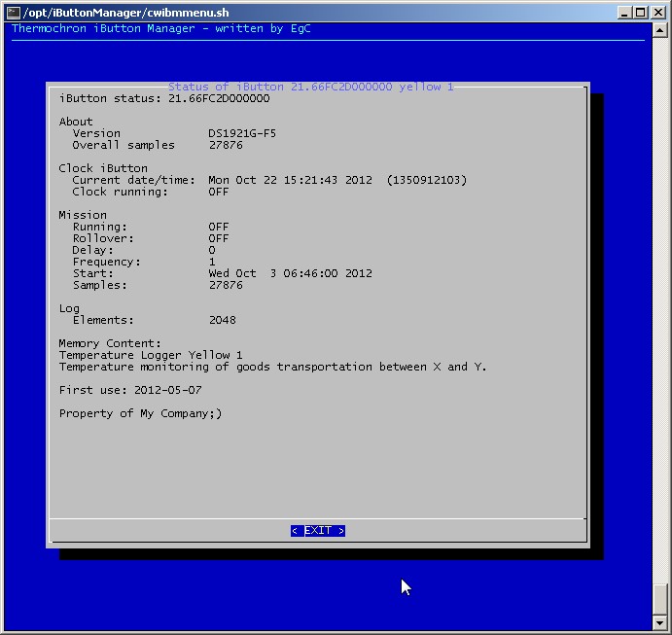Click the 'Mission' section heading
This screenshot has width=672, height=635.
point(83,215)
